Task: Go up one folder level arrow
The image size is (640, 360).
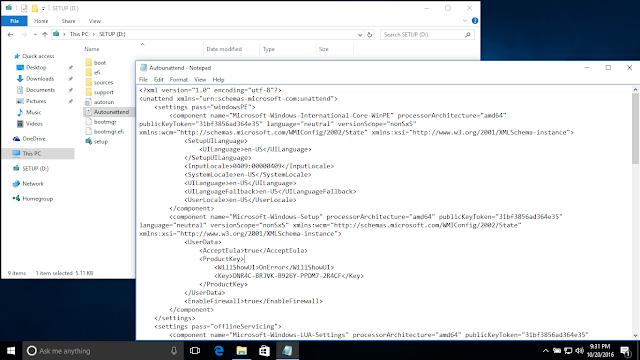Action: [45, 35]
